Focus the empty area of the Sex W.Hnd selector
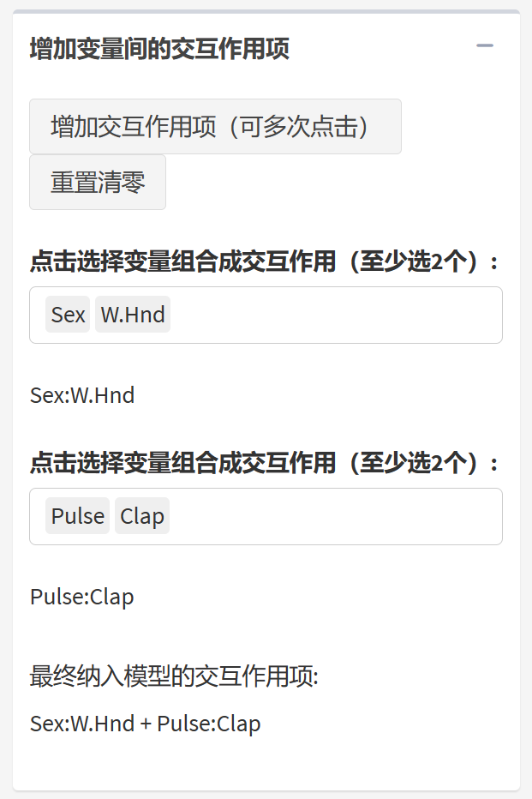Screen dimensions: 532x799 (334, 315)
